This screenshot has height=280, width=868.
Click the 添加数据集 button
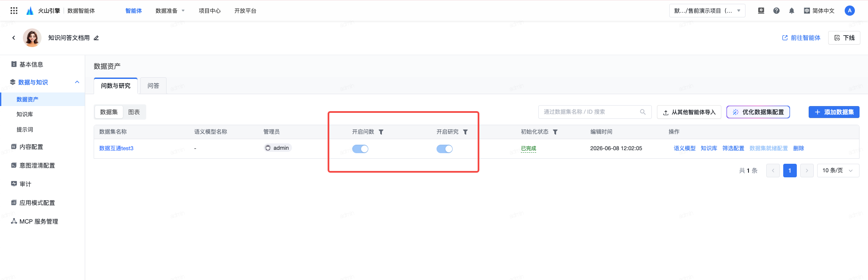pos(834,112)
